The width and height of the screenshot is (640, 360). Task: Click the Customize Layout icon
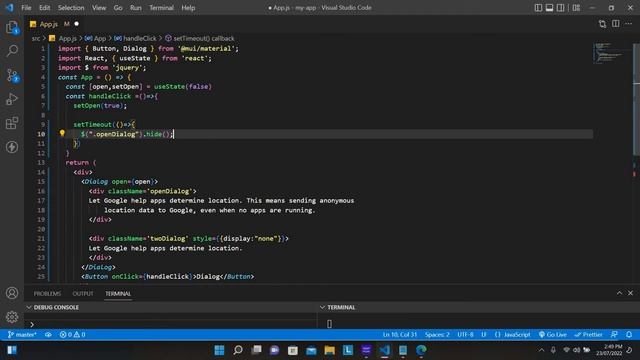pos(576,8)
